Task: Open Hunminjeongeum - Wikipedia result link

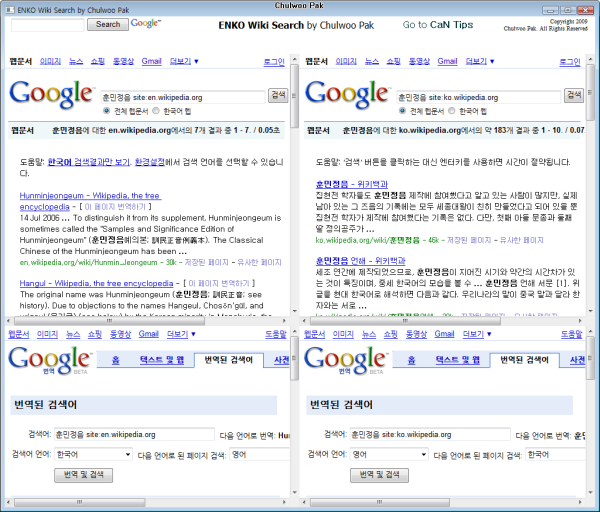Action: point(90,201)
